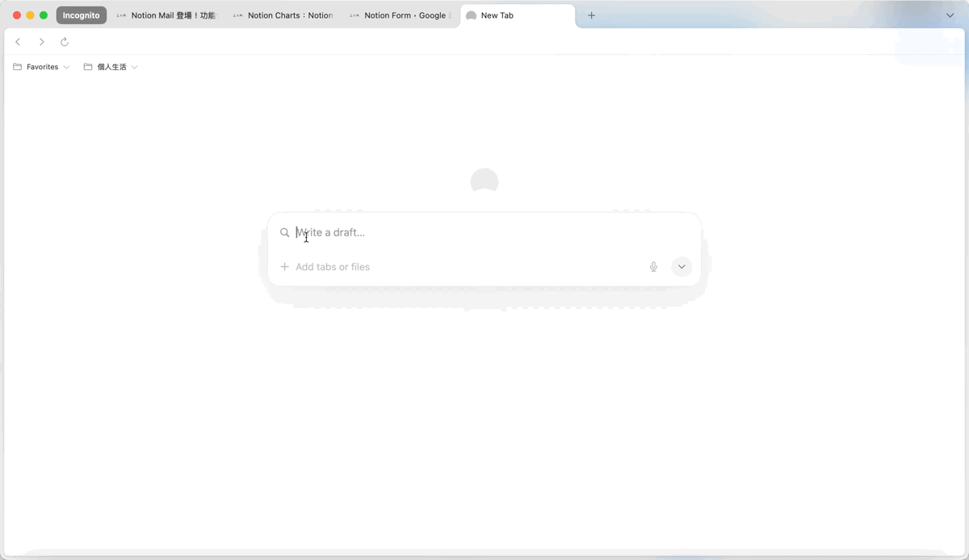969x560 pixels.
Task: Click the round logo above search box
Action: click(x=484, y=182)
